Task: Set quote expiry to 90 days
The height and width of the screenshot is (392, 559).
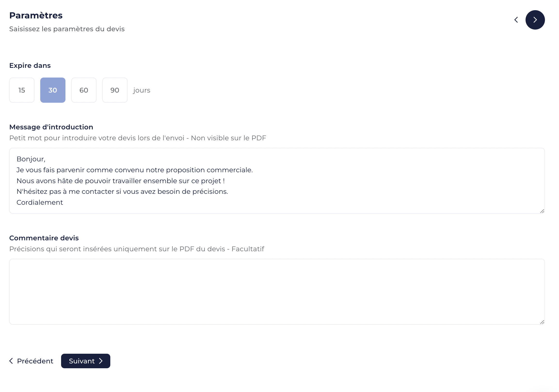Action: tap(115, 90)
